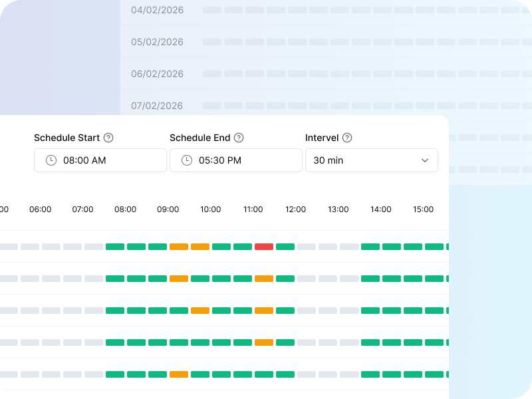Open the Schedule Start help icon
The image size is (532, 399).
click(108, 138)
